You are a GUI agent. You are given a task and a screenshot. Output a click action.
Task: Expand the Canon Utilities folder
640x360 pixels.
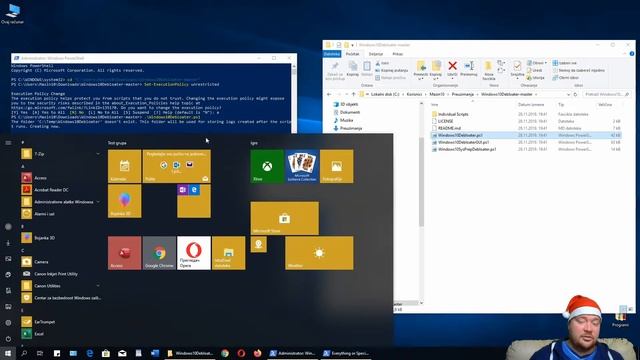click(98, 286)
